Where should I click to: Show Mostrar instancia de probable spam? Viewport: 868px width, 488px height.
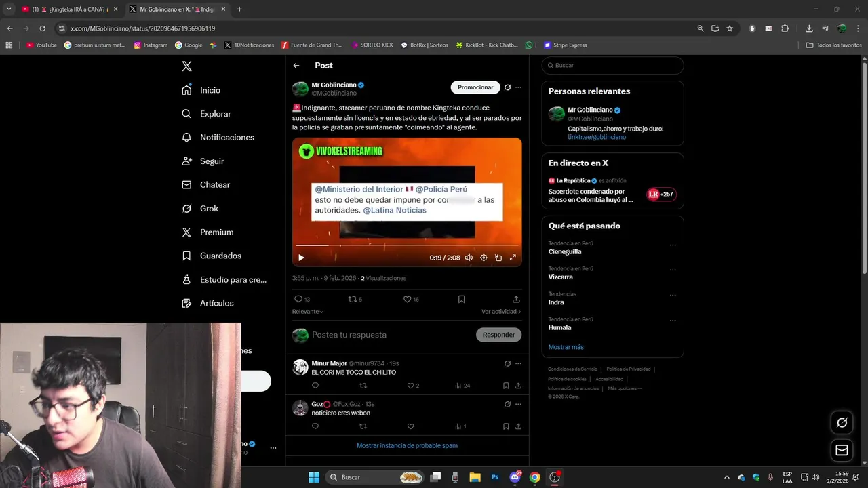pyautogui.click(x=407, y=445)
